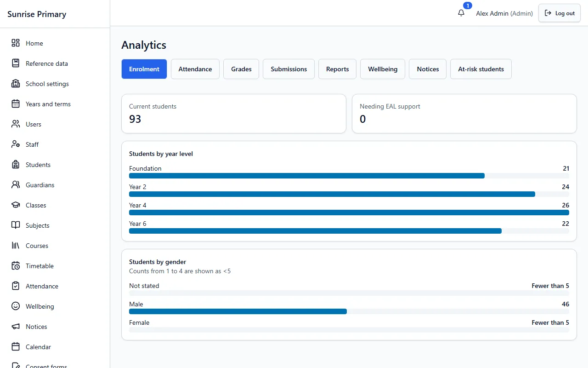
Task: Go to Subjects in sidebar
Action: coord(55,225)
